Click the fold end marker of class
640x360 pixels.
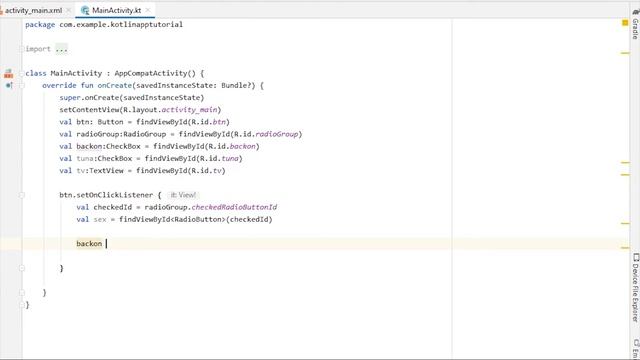(22, 305)
